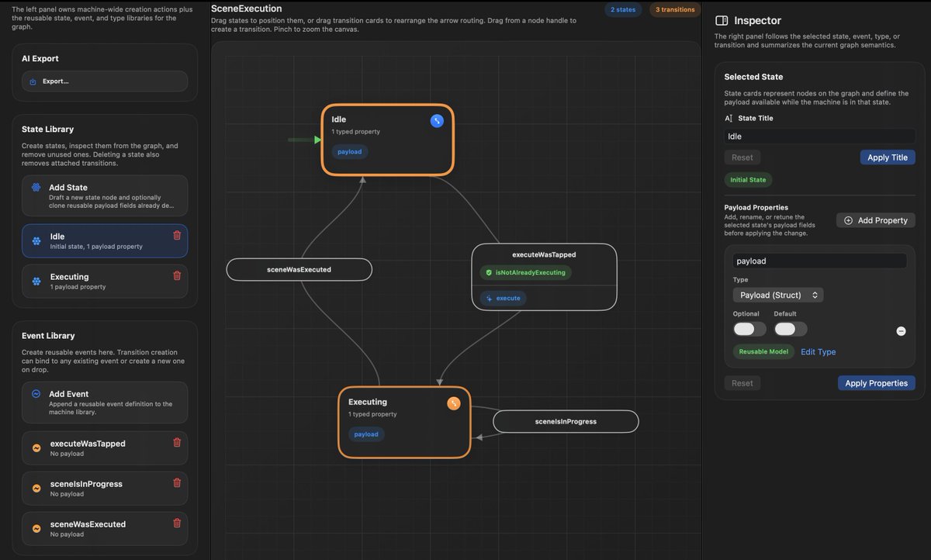Click the isNotAlreadyExecuting guard pill
Image resolution: width=931 pixels, height=560 pixels.
point(525,273)
